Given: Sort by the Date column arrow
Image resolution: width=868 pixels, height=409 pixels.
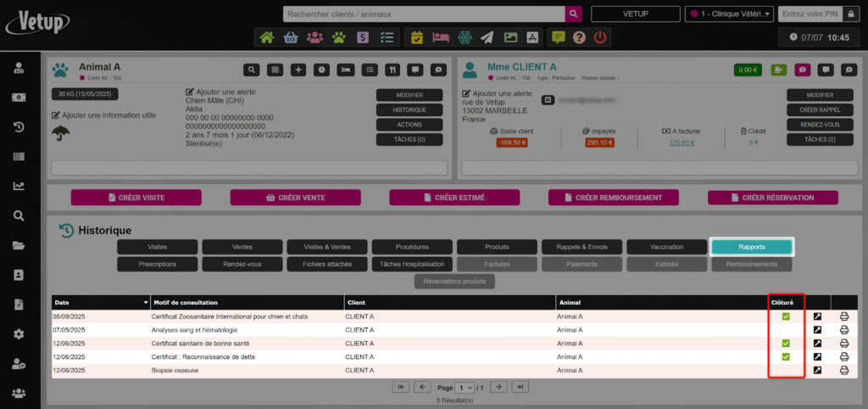Looking at the screenshot, I should point(145,302).
